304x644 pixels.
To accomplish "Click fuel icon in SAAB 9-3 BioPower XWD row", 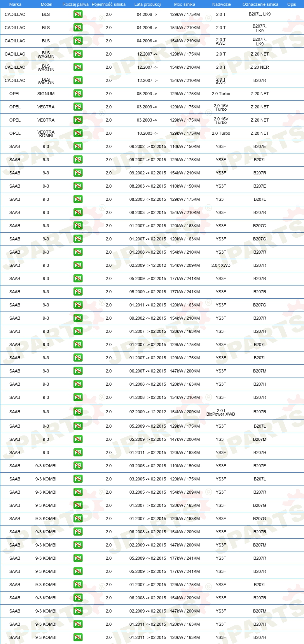I will 78,412.
